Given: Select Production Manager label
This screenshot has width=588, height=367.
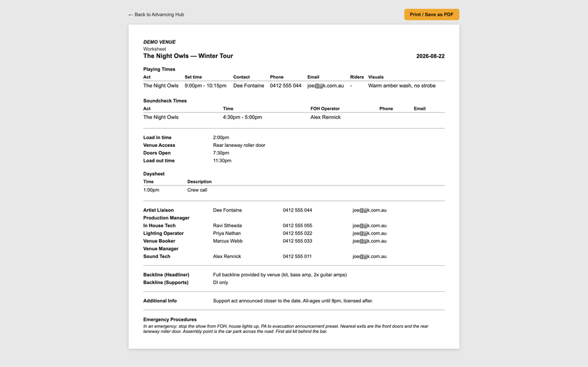Looking at the screenshot, I should pos(166,218).
